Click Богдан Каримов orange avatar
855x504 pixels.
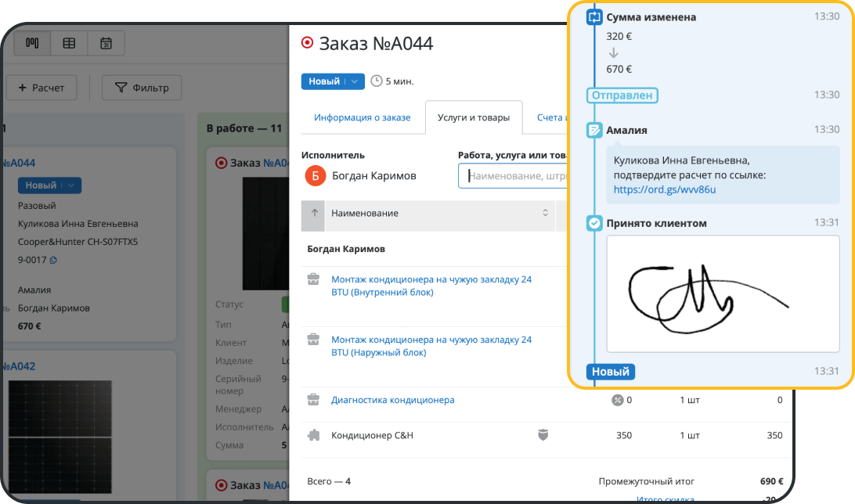point(315,176)
